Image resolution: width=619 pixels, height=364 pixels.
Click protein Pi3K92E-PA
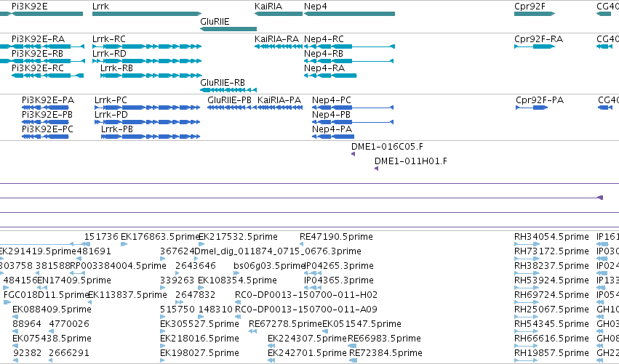(x=45, y=108)
